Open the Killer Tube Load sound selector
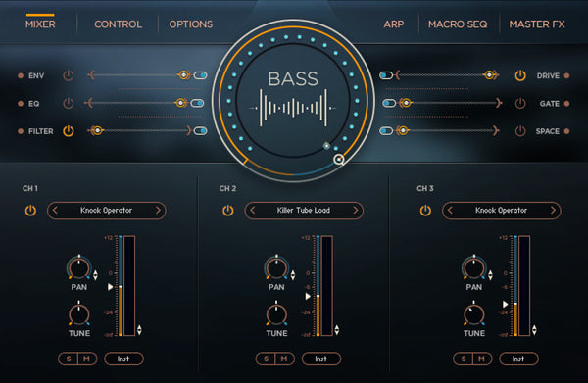 tap(304, 211)
